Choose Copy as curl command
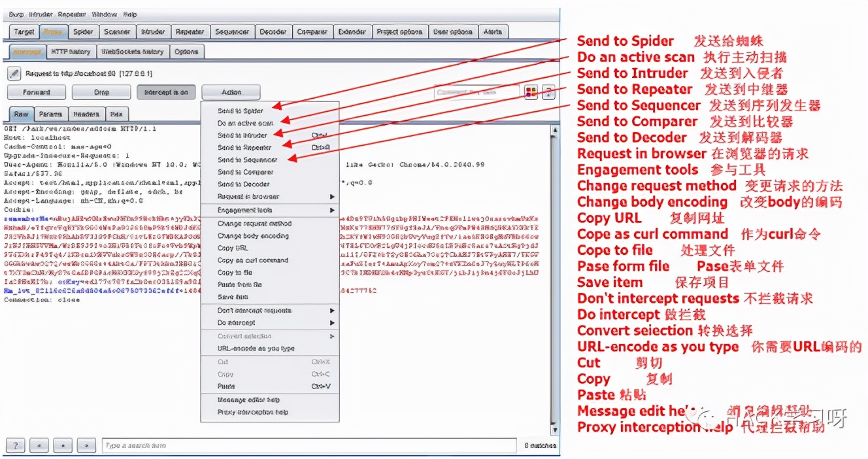Viewport: 868px width, 459px height. click(270, 260)
